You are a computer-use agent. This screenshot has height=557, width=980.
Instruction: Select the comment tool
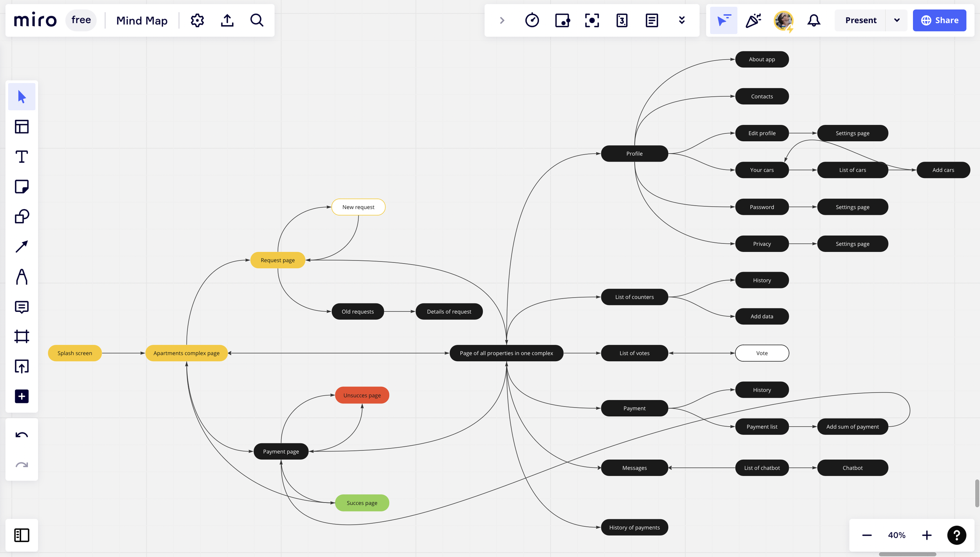22,307
